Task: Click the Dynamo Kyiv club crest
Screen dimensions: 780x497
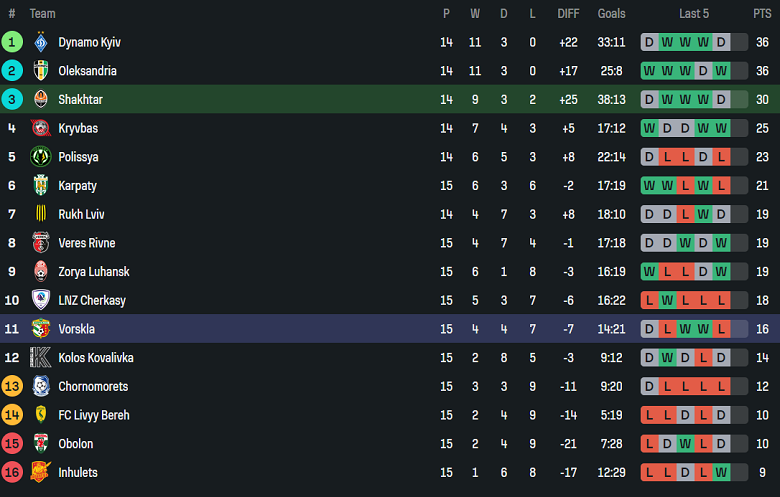Action: 41,42
